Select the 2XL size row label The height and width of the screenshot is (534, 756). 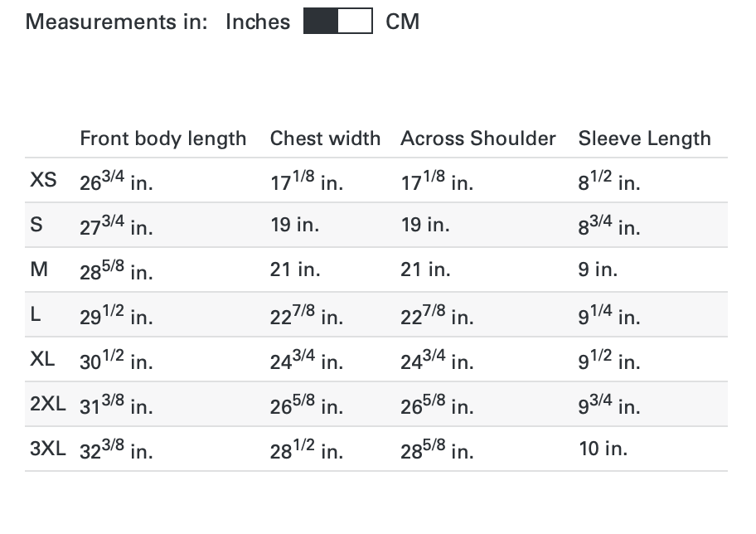point(48,404)
